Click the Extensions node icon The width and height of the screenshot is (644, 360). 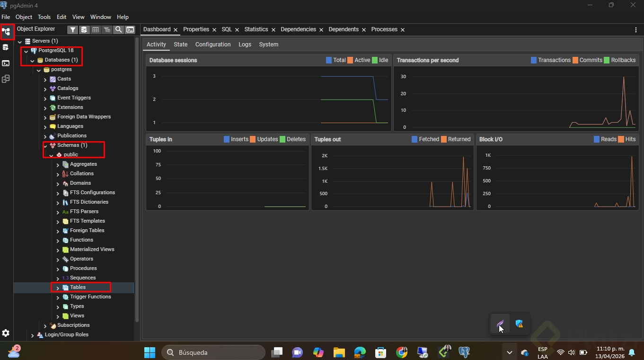coord(53,108)
